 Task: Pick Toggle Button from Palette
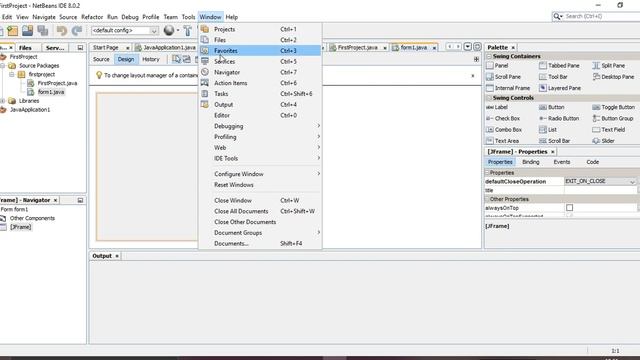pos(614,107)
